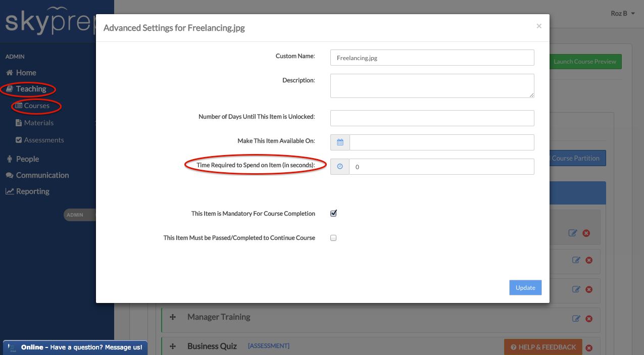Click the Update button
This screenshot has width=644, height=355.
(x=525, y=287)
